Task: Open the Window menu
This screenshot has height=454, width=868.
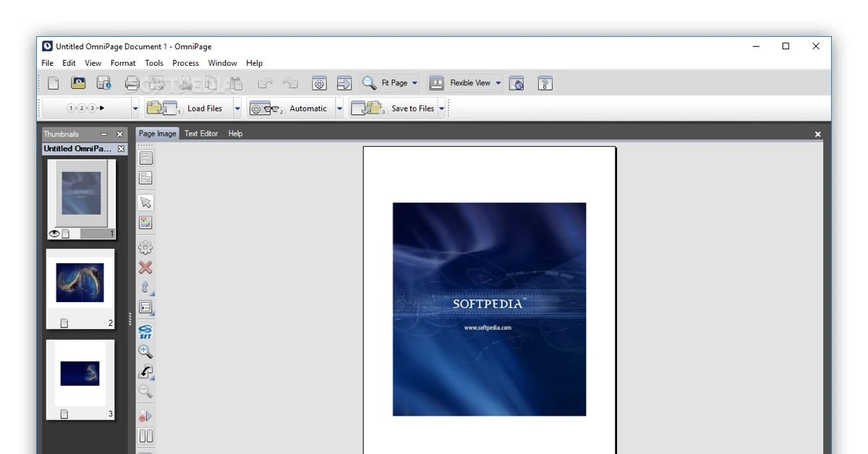Action: point(223,63)
